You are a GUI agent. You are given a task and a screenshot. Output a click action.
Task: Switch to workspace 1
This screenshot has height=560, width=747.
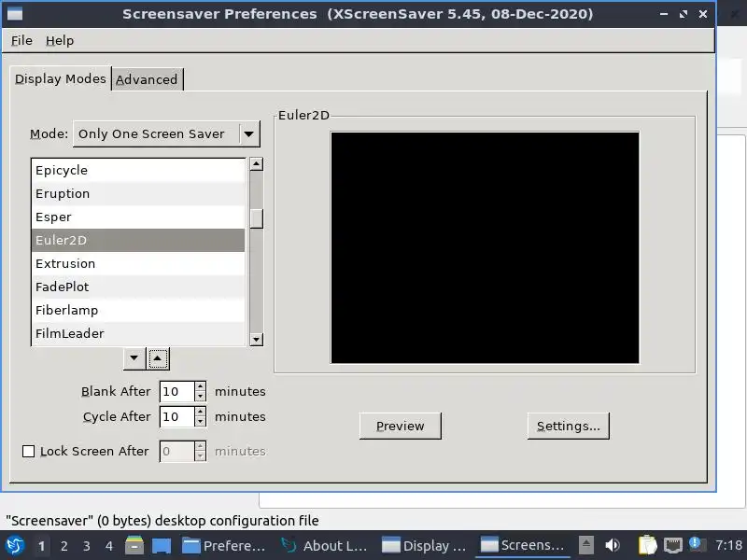click(41, 546)
